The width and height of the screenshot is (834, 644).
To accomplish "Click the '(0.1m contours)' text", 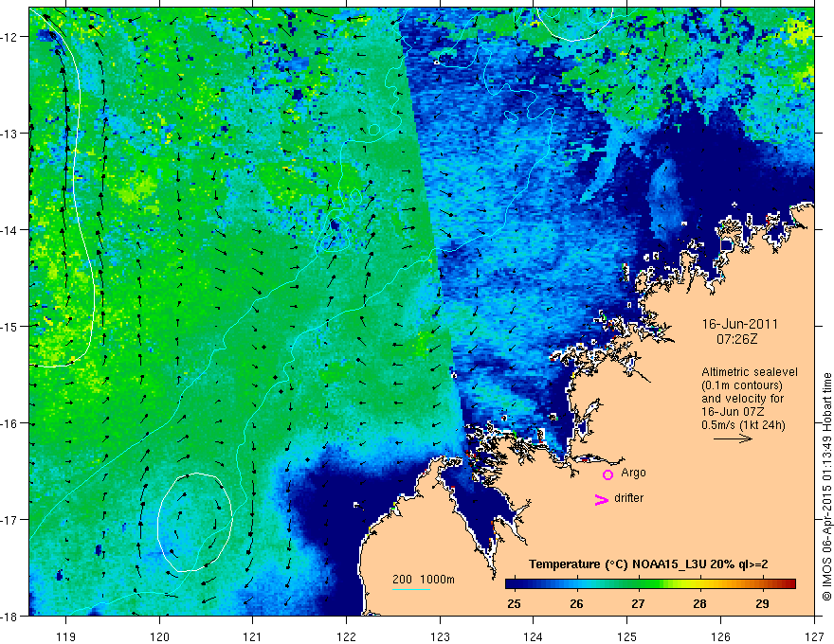I will [x=742, y=385].
